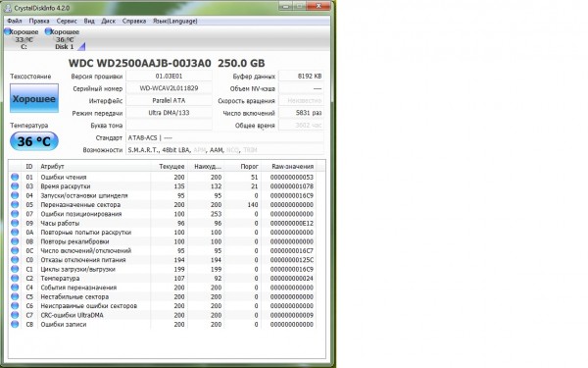Image resolution: width=588 pixels, height=368 pixels.
Task: Select the Время раскрутки attribute text
Action: point(66,186)
